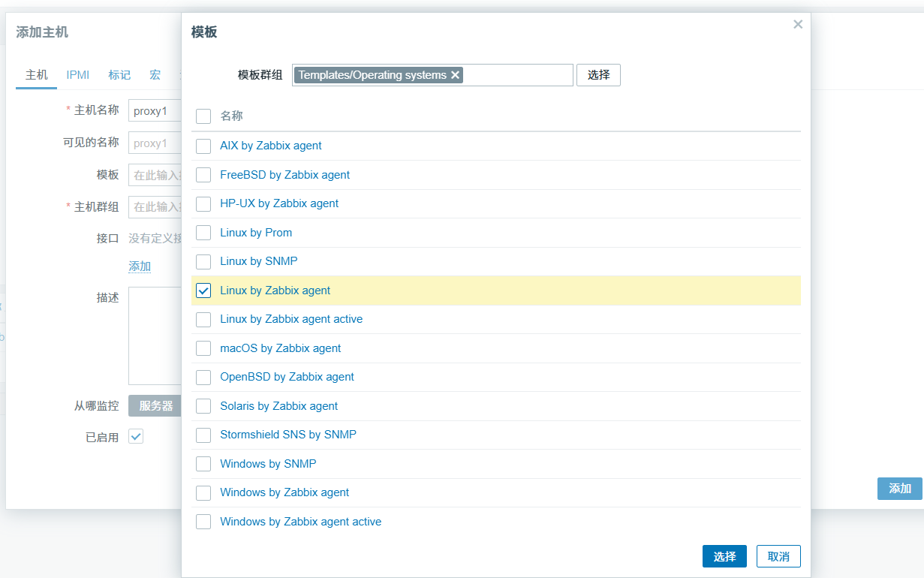The width and height of the screenshot is (924, 578).
Task: Switch to 标记 tab
Action: pyautogui.click(x=119, y=75)
